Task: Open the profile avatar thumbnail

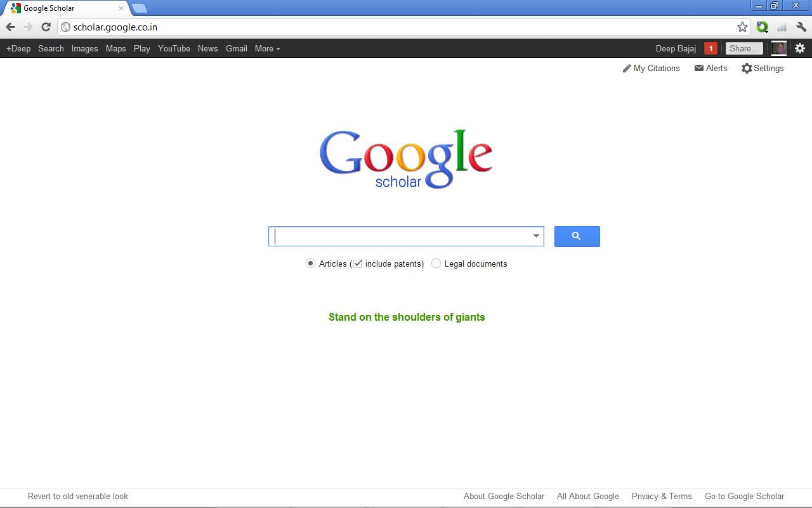Action: coord(778,48)
